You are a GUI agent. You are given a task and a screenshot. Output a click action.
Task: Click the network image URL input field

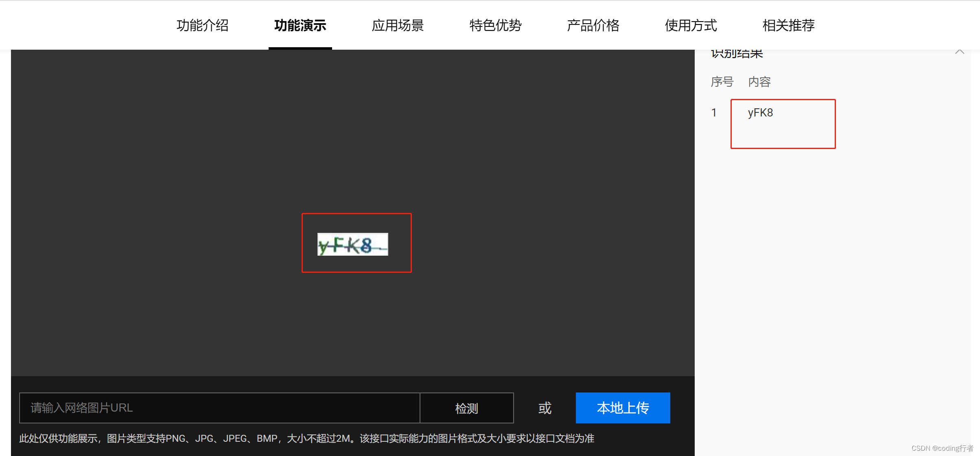click(x=220, y=408)
